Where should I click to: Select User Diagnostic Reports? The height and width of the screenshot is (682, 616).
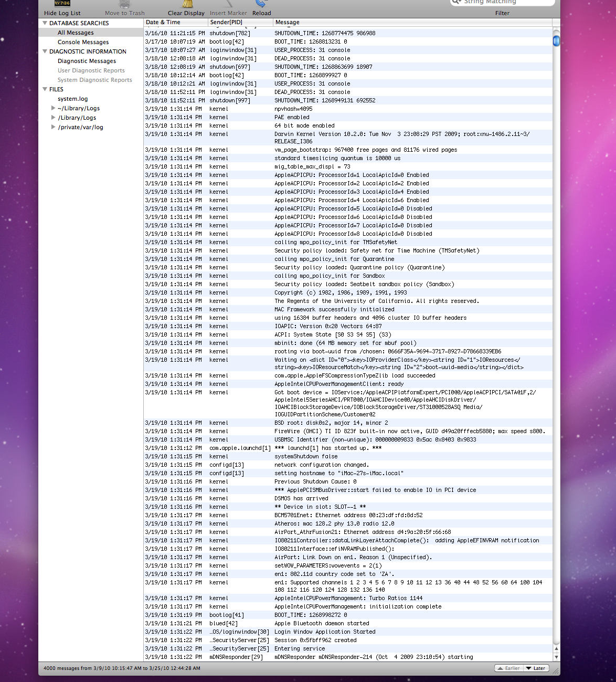91,70
